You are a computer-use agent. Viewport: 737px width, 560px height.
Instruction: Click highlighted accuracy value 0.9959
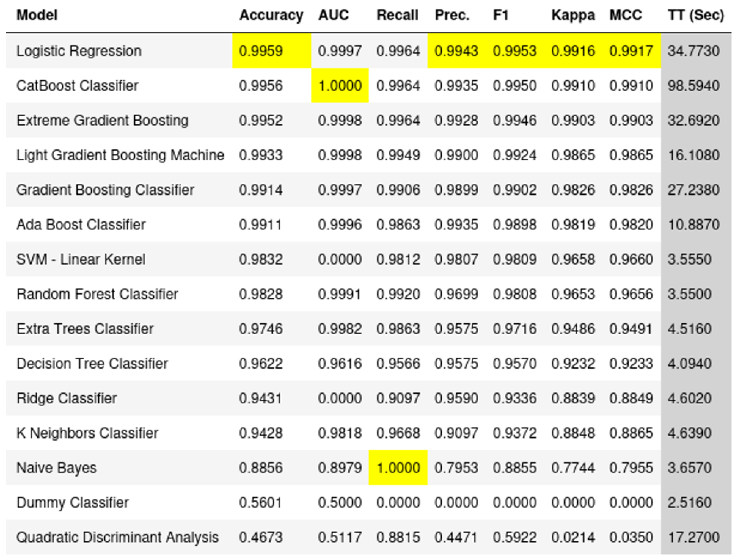click(261, 51)
